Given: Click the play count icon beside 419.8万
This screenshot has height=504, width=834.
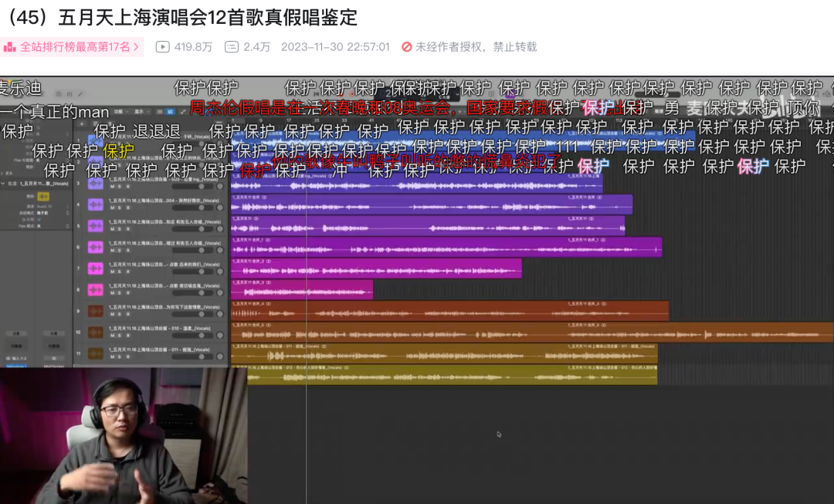Looking at the screenshot, I should tap(162, 47).
